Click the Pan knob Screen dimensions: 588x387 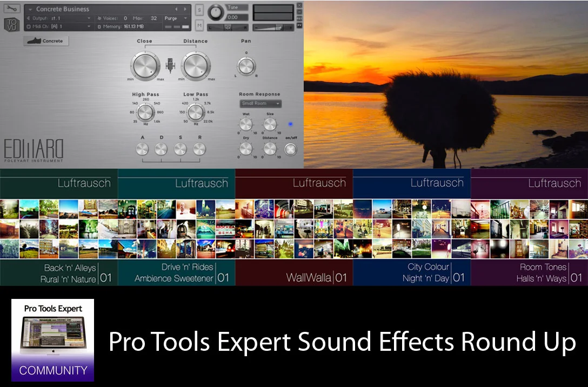coord(246,66)
